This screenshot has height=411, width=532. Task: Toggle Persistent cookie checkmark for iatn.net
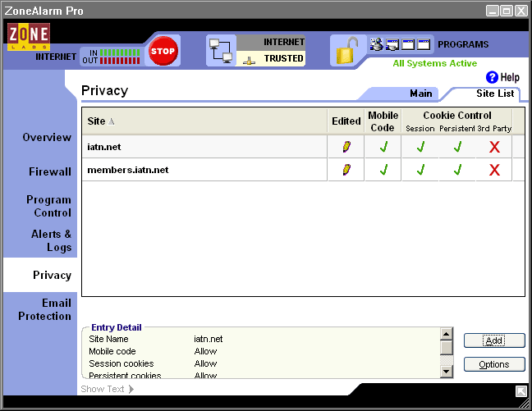[x=457, y=147]
